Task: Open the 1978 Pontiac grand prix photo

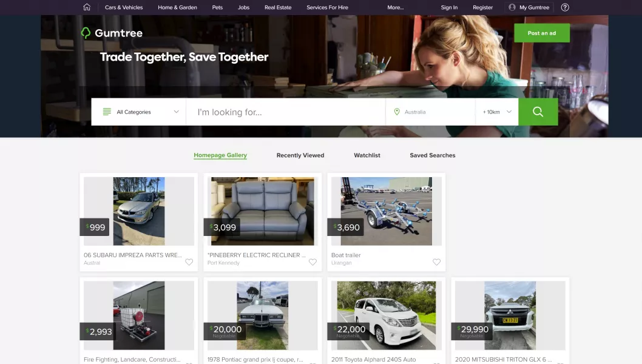Action: (263, 315)
